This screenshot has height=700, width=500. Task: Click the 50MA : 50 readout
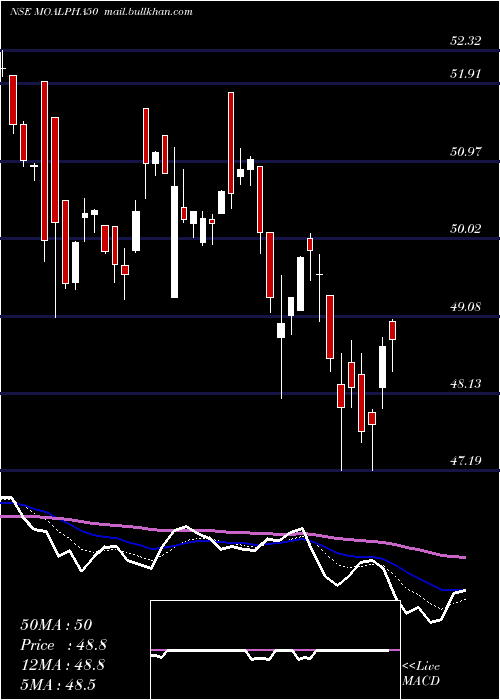pos(56,625)
